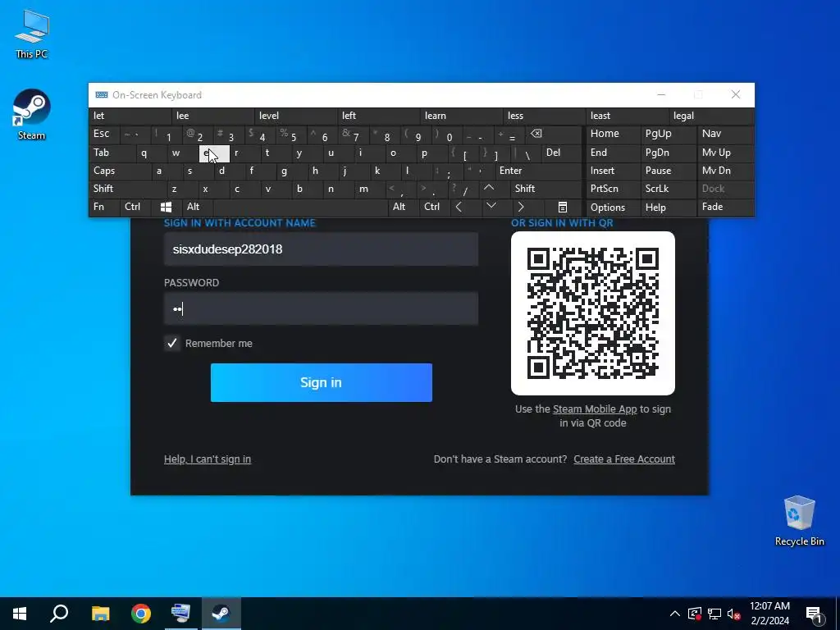Choose the 'let' text suggestion
This screenshot has width=840, height=630.
pyautogui.click(x=130, y=116)
